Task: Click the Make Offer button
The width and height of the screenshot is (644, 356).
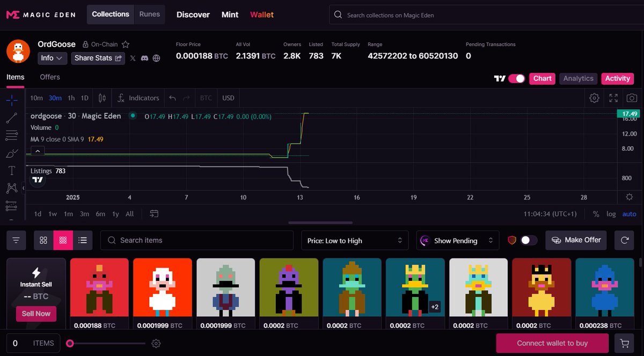Action: click(576, 240)
